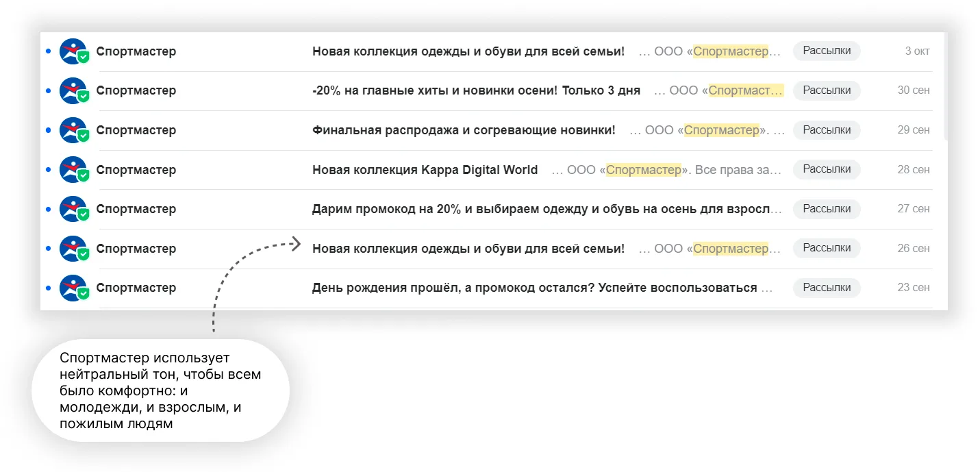Toggle the unread dot on the 26 сен email

48,249
